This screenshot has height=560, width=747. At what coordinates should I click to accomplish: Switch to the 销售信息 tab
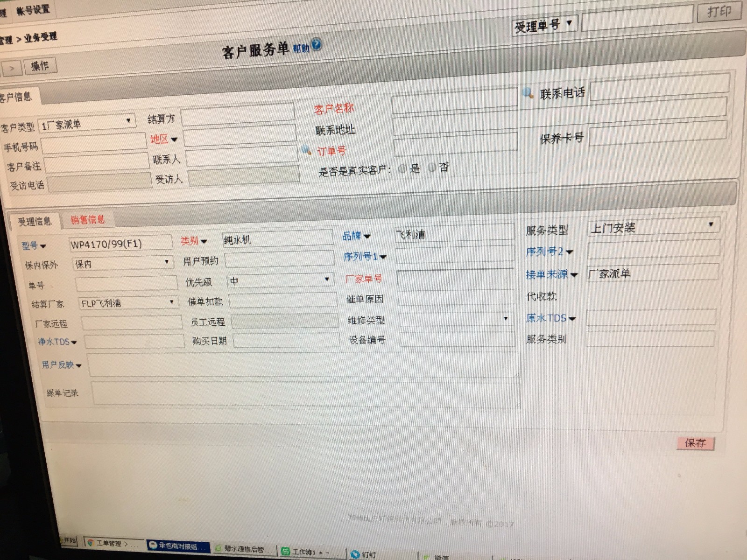click(88, 220)
